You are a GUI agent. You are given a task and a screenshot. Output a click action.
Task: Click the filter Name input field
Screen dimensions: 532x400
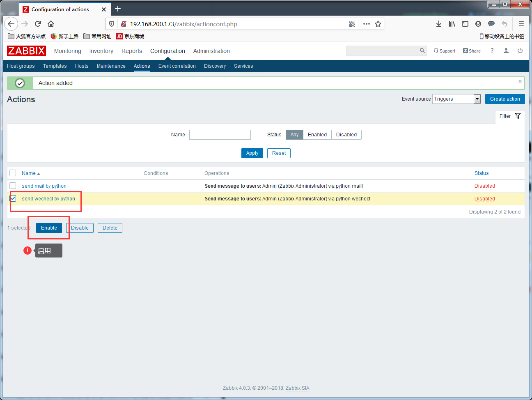pyautogui.click(x=220, y=135)
